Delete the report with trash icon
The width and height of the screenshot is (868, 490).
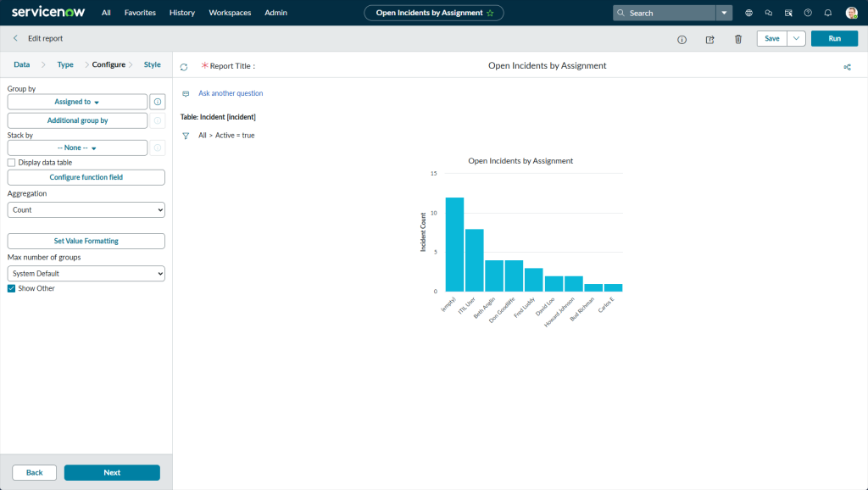pyautogui.click(x=737, y=39)
